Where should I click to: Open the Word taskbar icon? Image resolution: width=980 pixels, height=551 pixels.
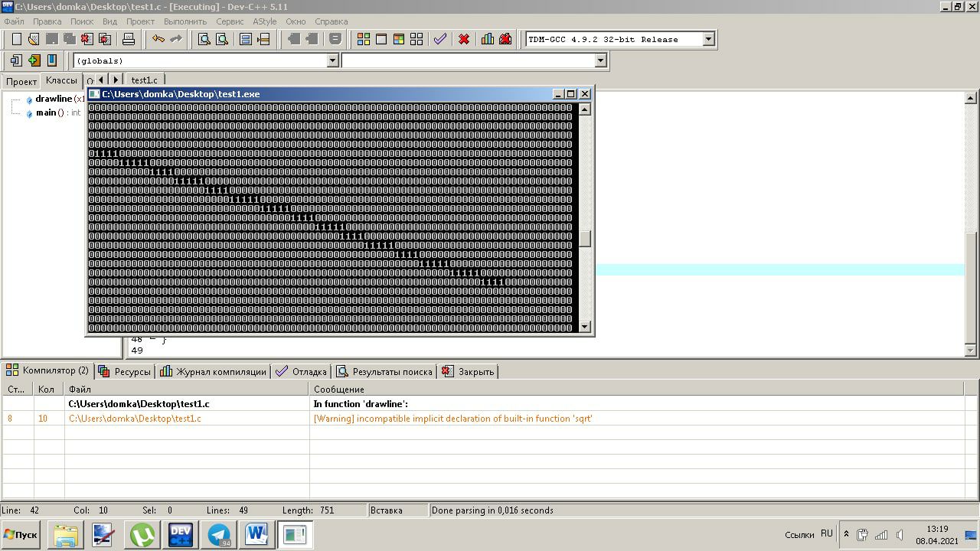256,535
